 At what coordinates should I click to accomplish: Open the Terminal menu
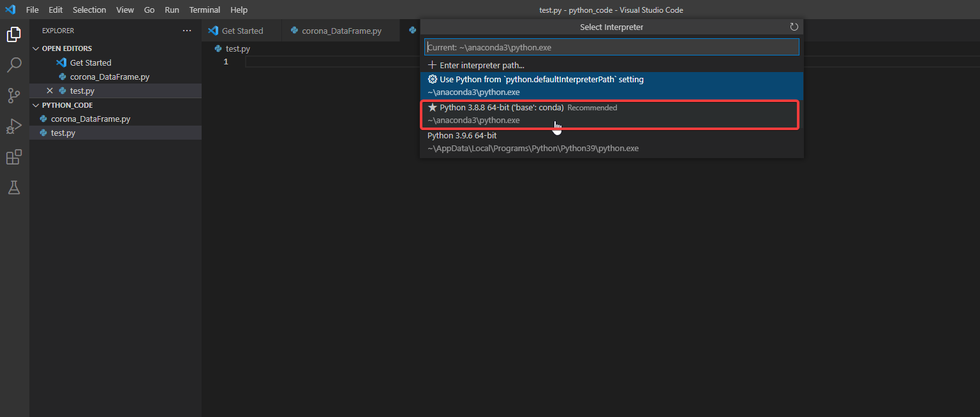coord(205,10)
